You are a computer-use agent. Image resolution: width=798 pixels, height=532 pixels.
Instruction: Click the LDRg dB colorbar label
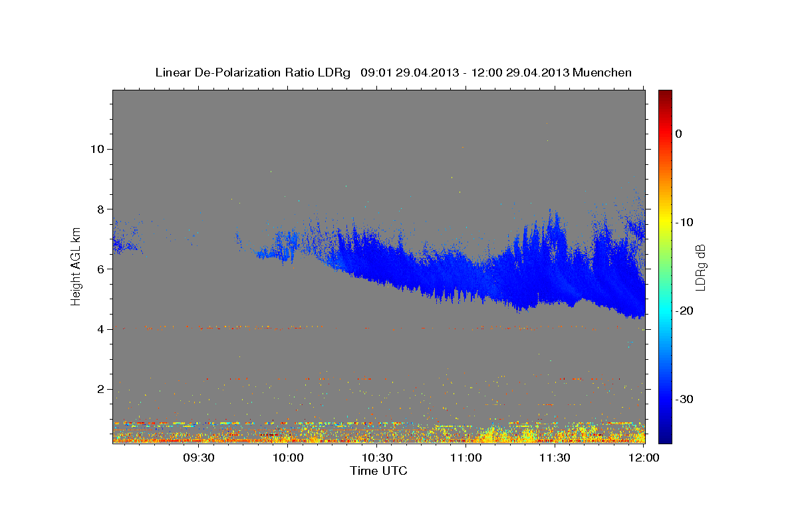coord(700,267)
